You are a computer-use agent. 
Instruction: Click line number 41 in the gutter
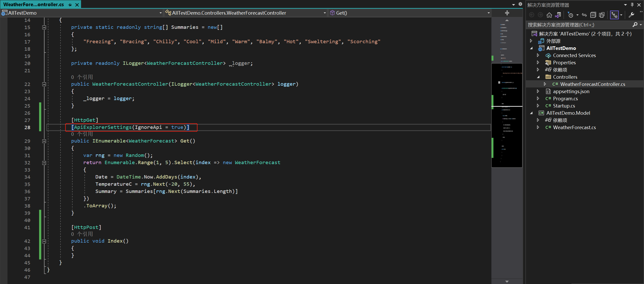pyautogui.click(x=27, y=227)
